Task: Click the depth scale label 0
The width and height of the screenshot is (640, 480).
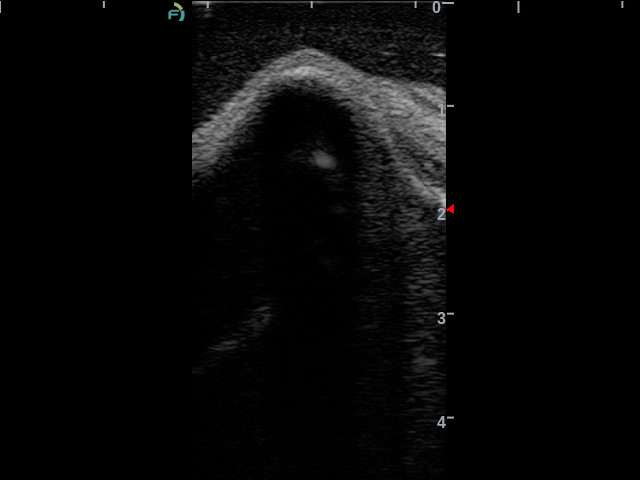Action: click(x=436, y=7)
